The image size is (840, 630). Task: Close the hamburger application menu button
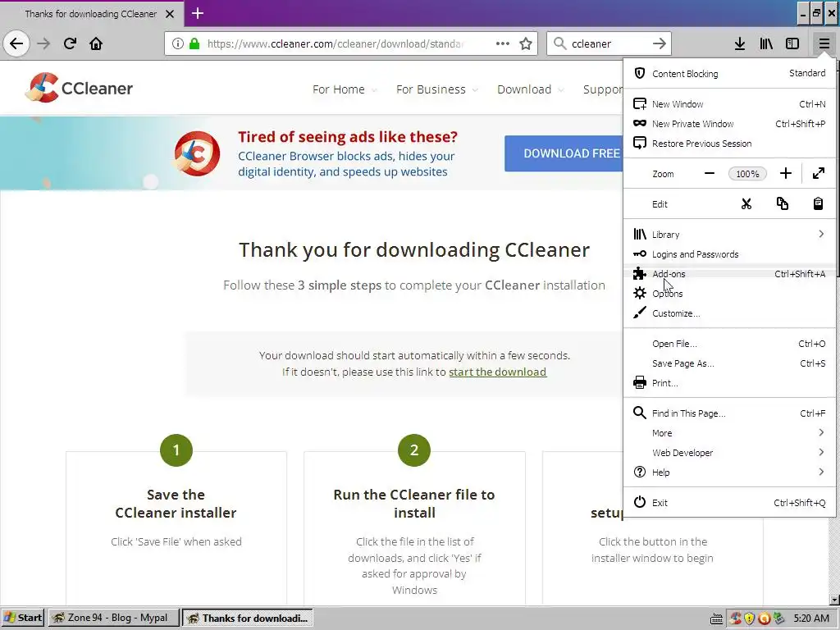point(824,43)
